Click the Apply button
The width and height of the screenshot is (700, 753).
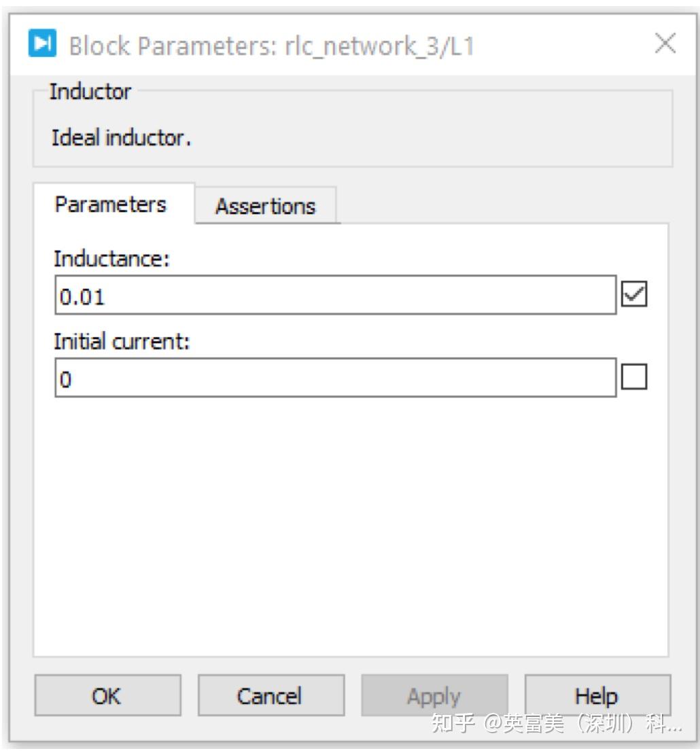pos(434,696)
